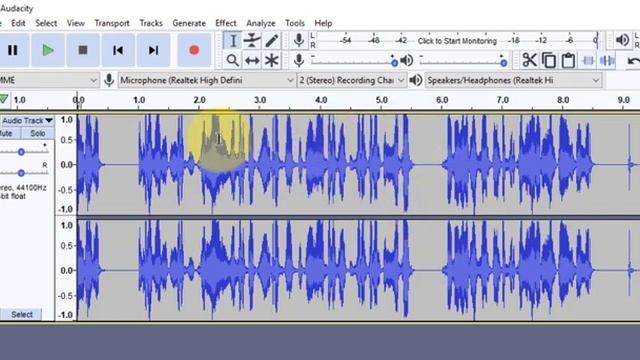Open the Select menu
The width and height of the screenshot is (640, 360).
point(46,23)
